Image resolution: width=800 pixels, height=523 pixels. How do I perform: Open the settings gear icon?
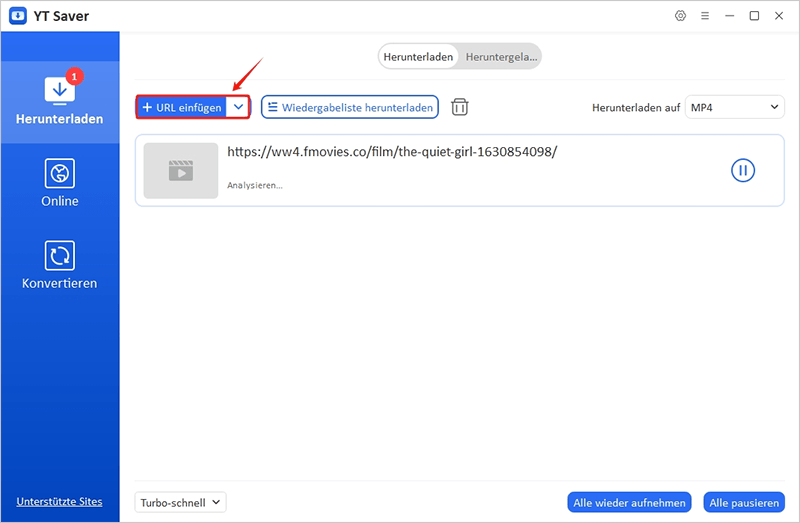click(681, 16)
